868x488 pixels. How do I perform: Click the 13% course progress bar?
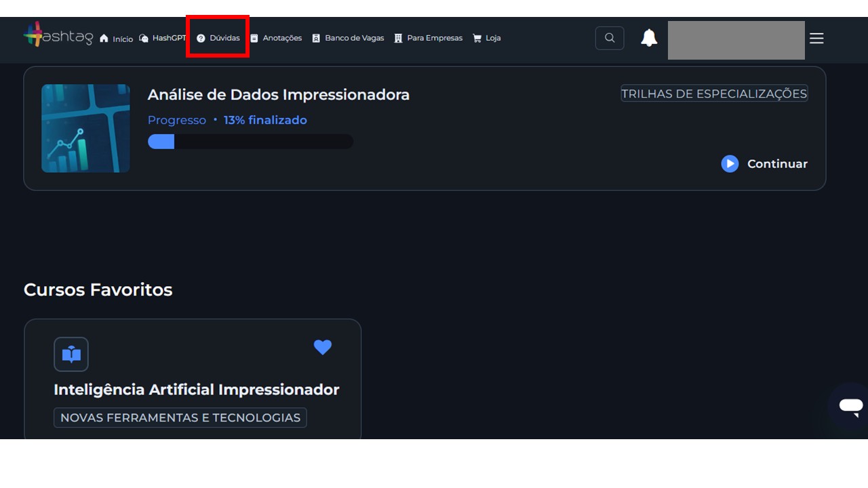pos(250,141)
